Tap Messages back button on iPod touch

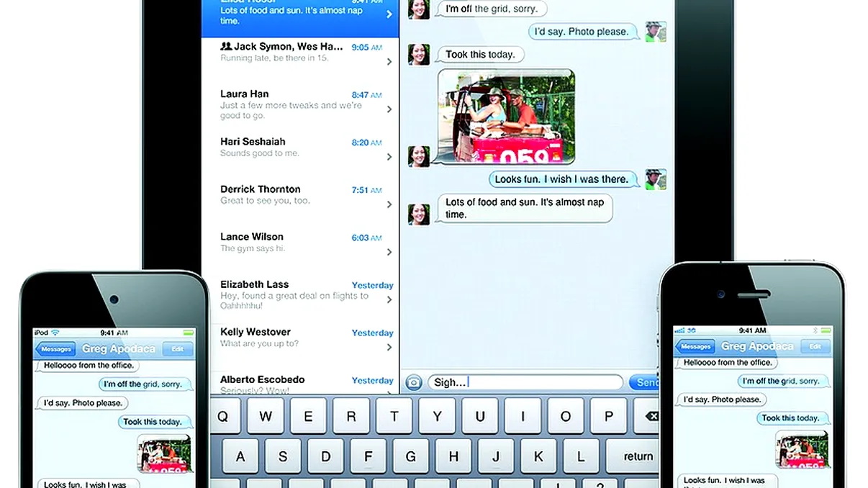[x=55, y=349]
